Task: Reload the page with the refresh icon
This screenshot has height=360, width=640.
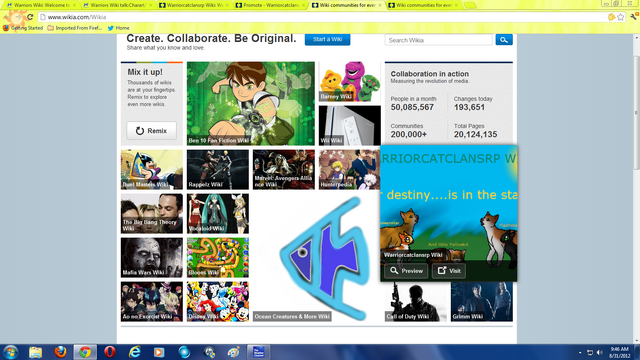Action: click(30, 17)
